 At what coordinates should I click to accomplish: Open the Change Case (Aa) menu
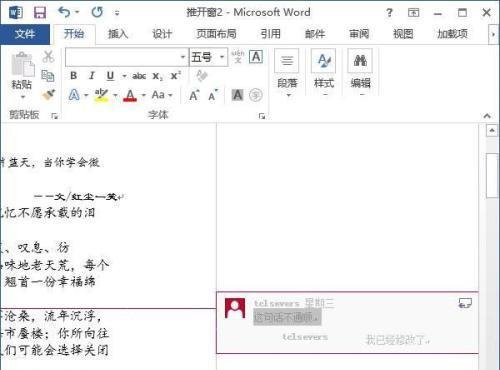pos(162,95)
